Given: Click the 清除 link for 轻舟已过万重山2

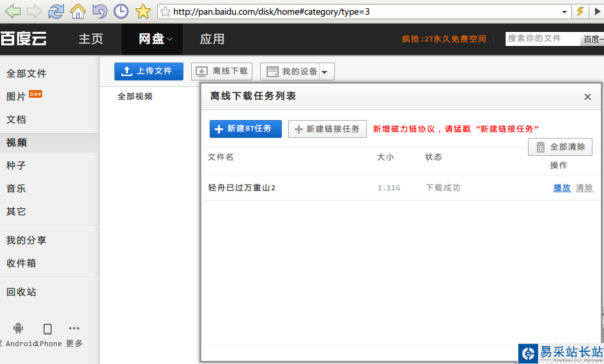Looking at the screenshot, I should (584, 188).
